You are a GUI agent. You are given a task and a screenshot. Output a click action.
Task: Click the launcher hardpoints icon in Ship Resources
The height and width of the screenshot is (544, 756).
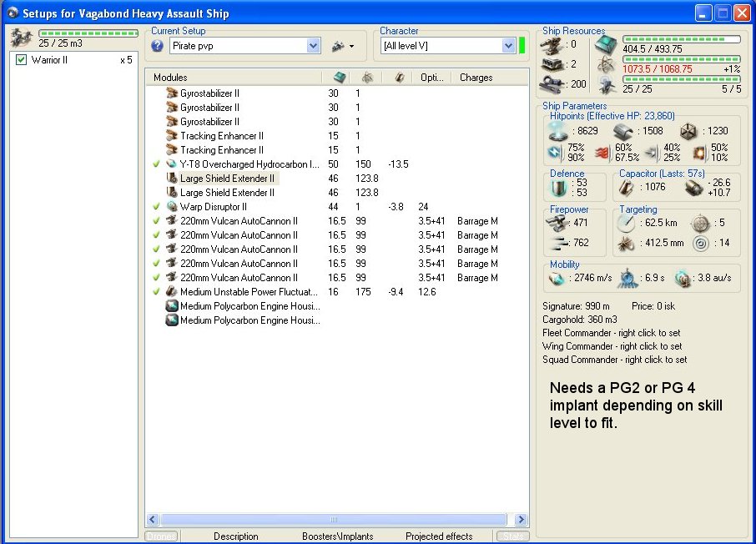click(x=552, y=64)
